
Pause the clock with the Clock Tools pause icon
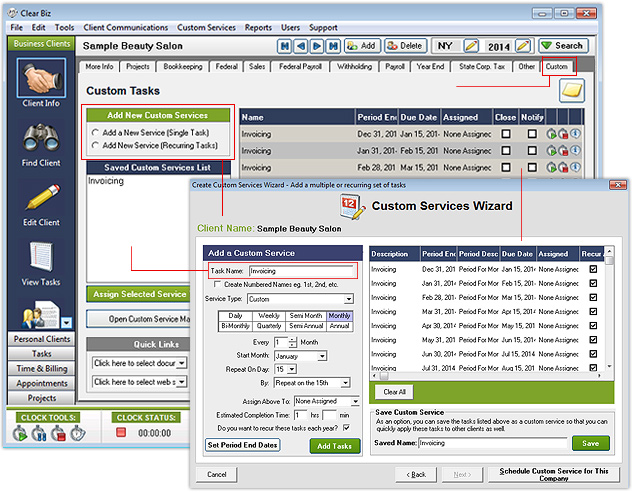(39, 433)
